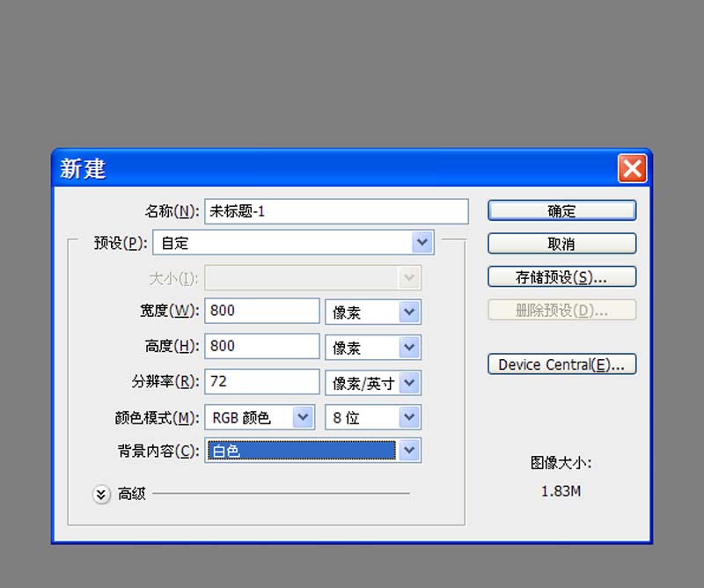Click the 宽度 width field showing 800
The height and width of the screenshot is (588, 704).
260,311
